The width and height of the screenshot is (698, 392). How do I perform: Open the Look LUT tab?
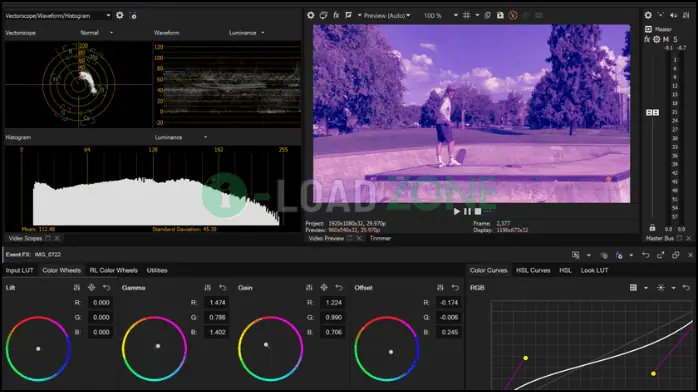tap(594, 270)
